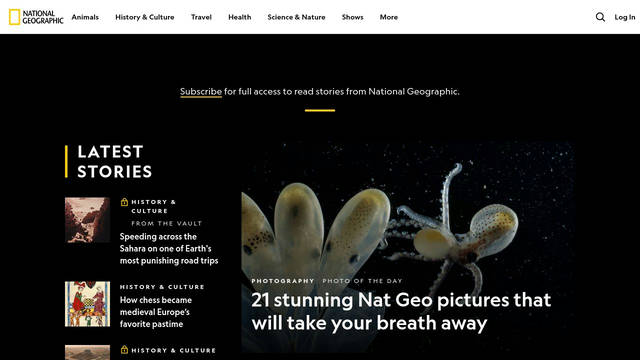
Task: Open the search magnifier icon
Action: (600, 17)
